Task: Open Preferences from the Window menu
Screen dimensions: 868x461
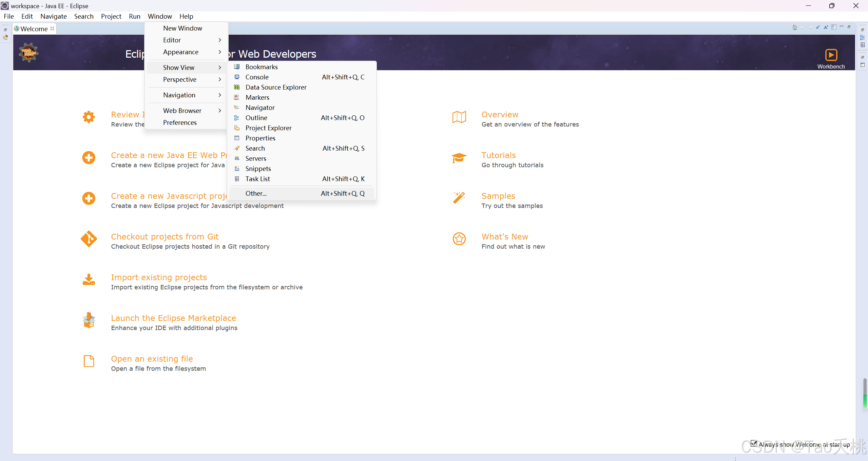Action: (180, 122)
